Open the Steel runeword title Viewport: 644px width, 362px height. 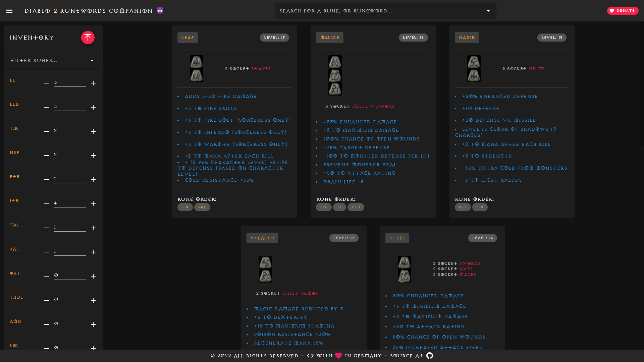pyautogui.click(x=397, y=238)
